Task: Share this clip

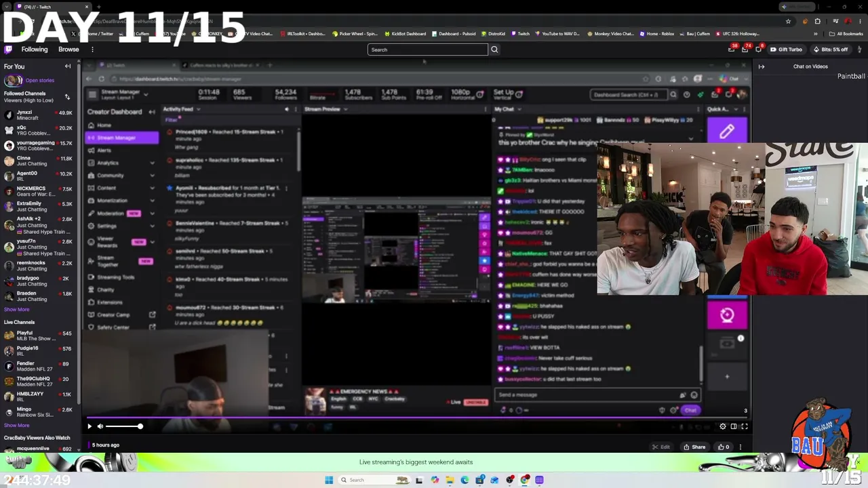Action: 694,447
